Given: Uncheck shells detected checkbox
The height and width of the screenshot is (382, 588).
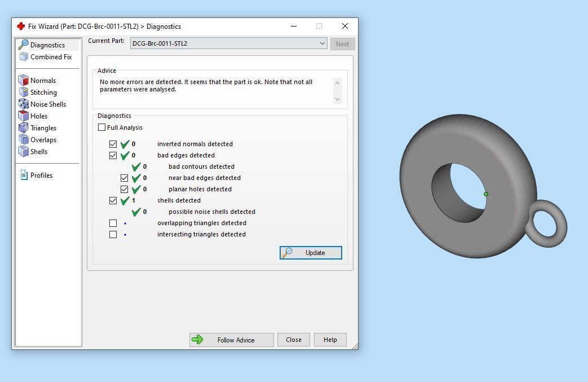Looking at the screenshot, I should [113, 200].
